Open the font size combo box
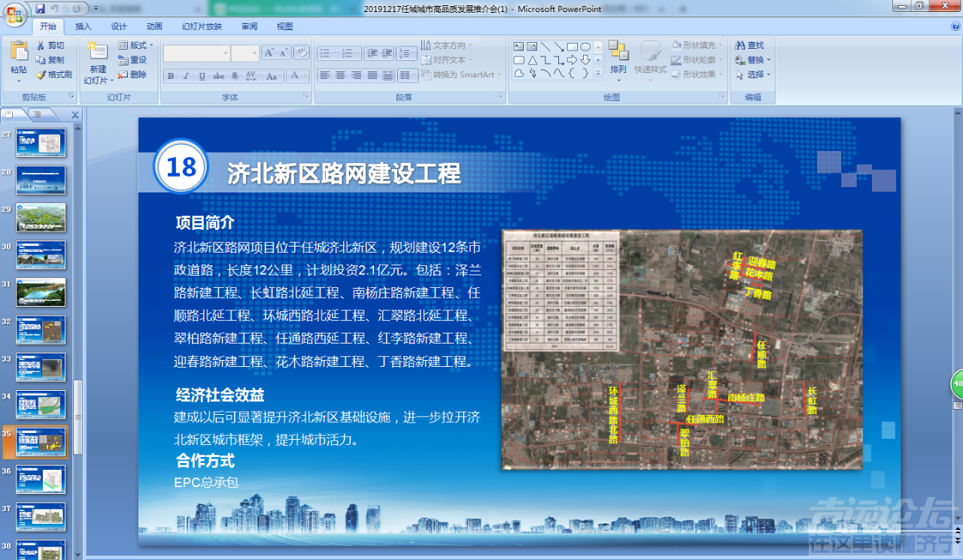This screenshot has width=963, height=560. [245, 53]
